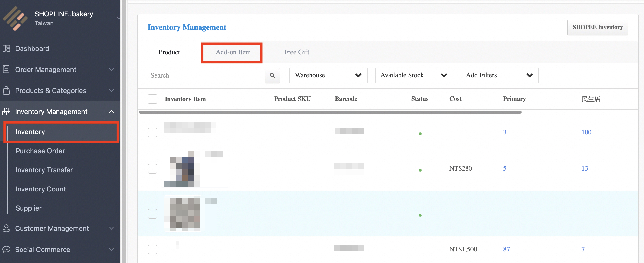Switch to the Product tab
Viewport: 644px width, 263px height.
169,52
